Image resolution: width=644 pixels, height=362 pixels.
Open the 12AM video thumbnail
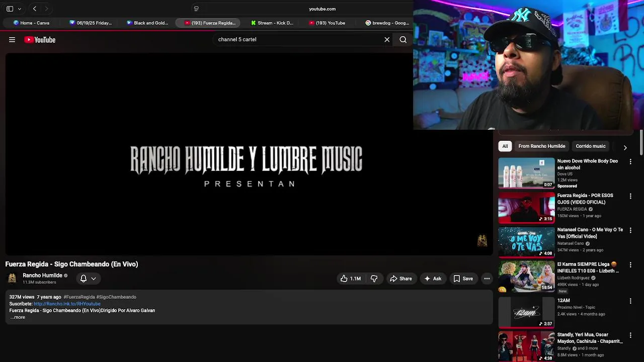[x=526, y=312]
